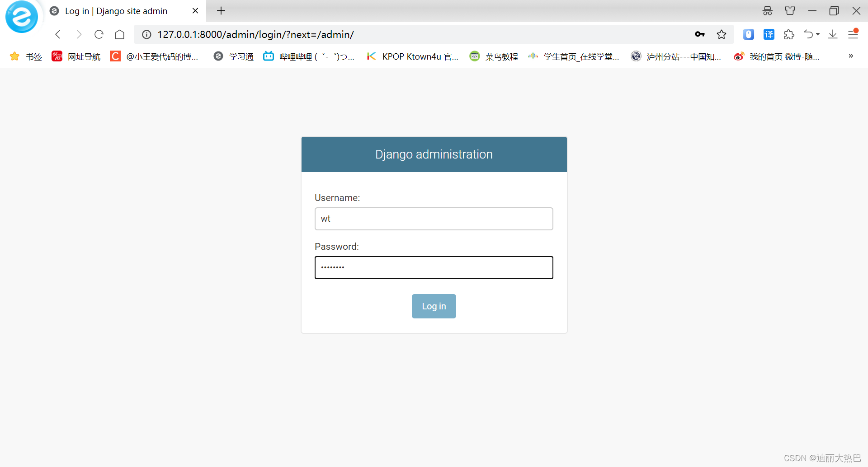868x467 pixels.
Task: Open KPOP Ktown4u bookmark
Action: point(413,56)
